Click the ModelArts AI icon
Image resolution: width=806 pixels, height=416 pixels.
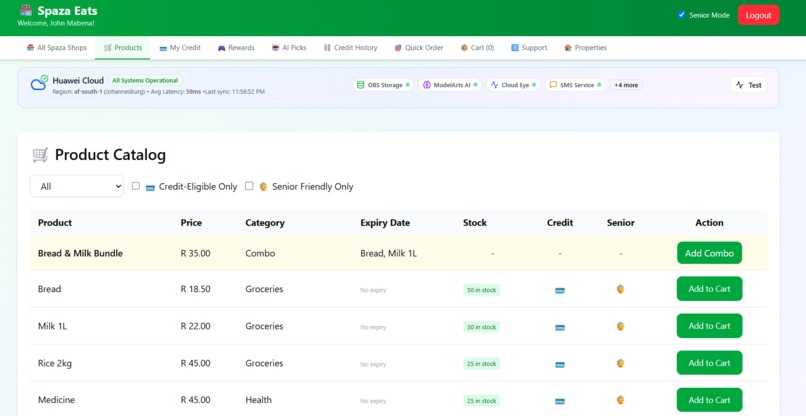coord(427,85)
